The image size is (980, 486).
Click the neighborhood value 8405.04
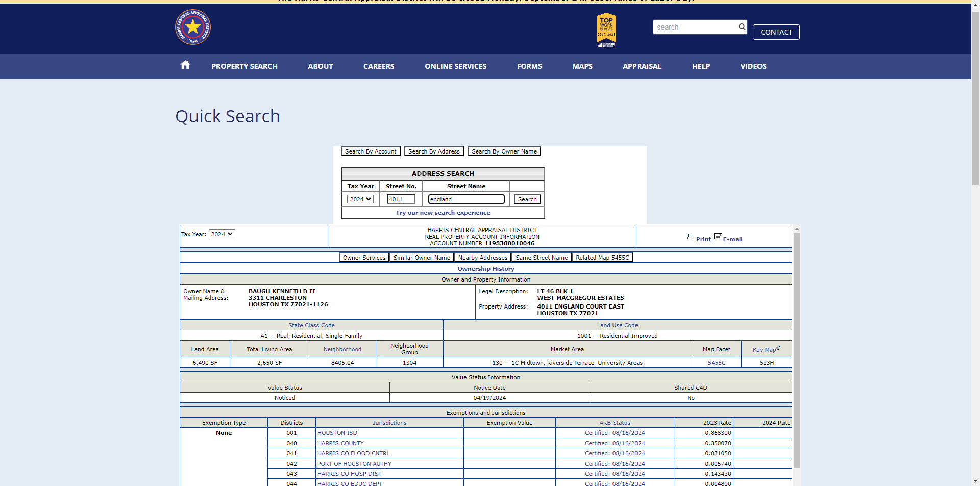(342, 363)
